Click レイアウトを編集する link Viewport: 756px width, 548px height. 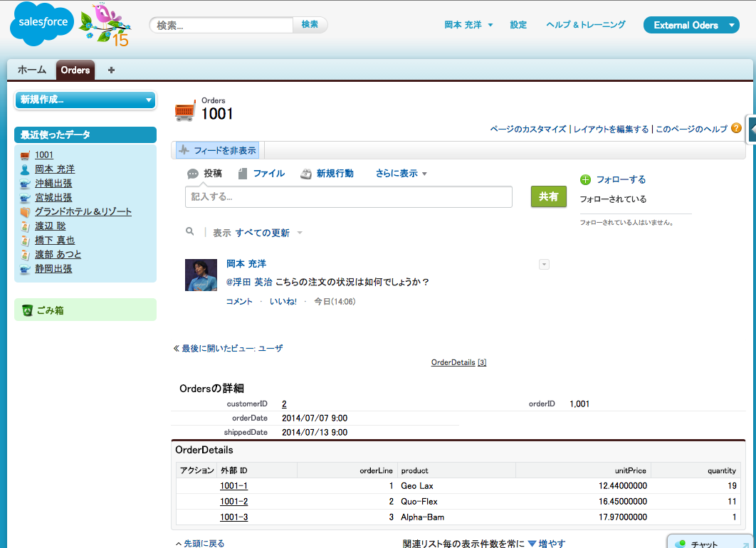[611, 129]
